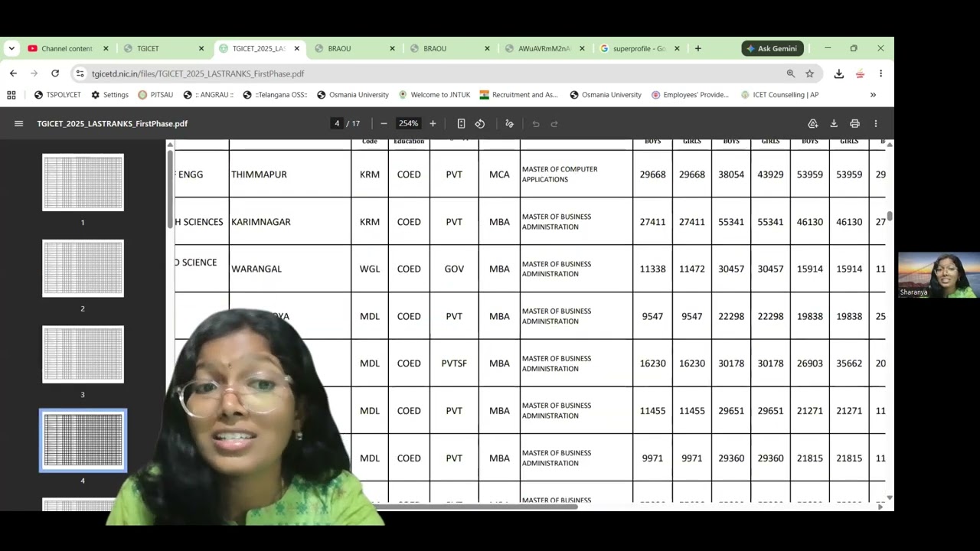Switch to the AWuAVRmM2nA tab
Image resolution: width=980 pixels, height=551 pixels.
click(544, 48)
